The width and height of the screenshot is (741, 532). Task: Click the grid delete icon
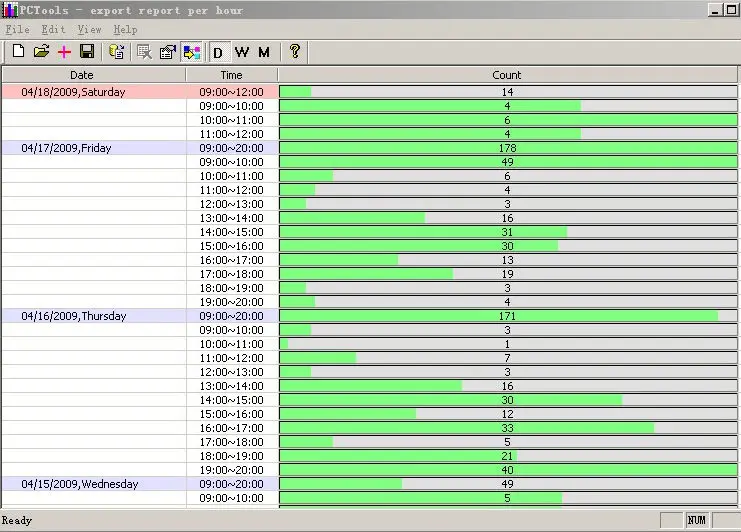point(144,51)
